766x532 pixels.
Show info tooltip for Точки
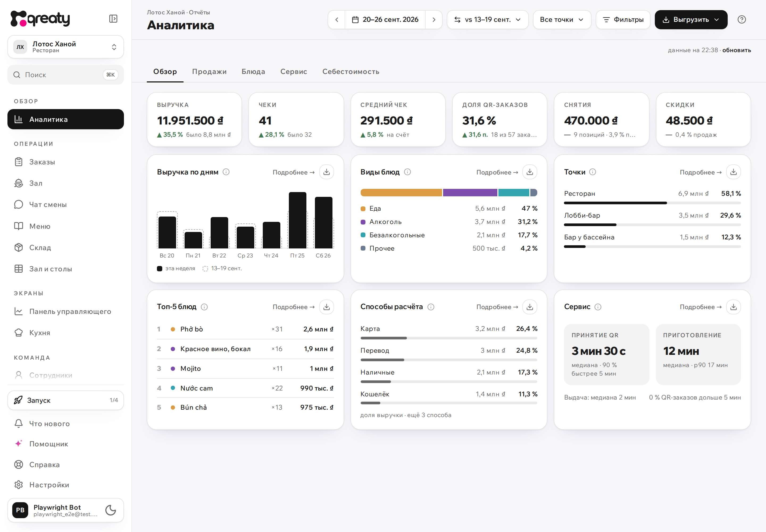[x=592, y=172]
